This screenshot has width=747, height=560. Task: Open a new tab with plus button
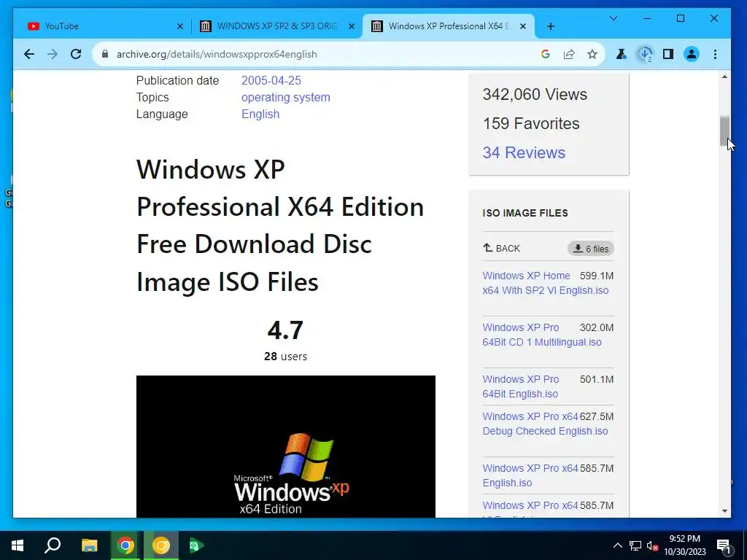551,26
